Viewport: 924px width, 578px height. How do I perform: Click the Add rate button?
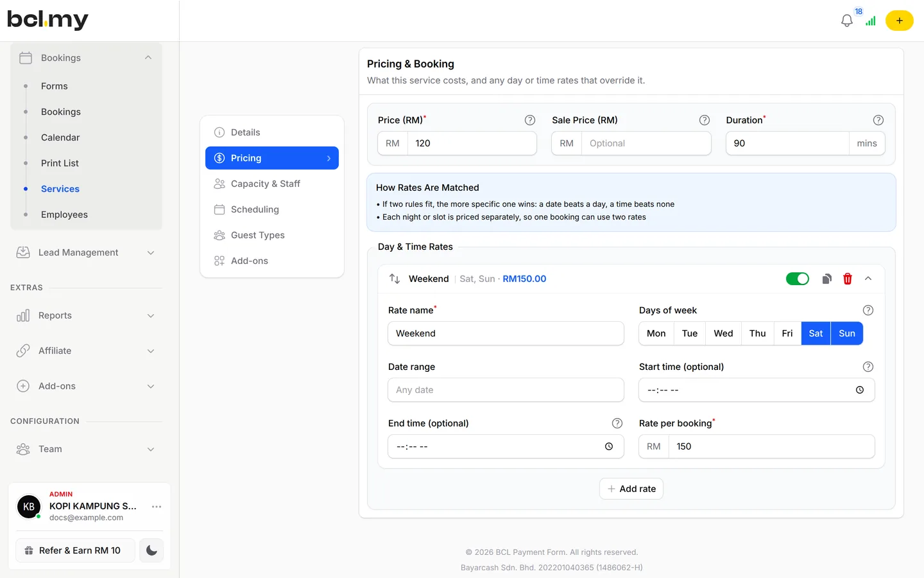coord(631,489)
